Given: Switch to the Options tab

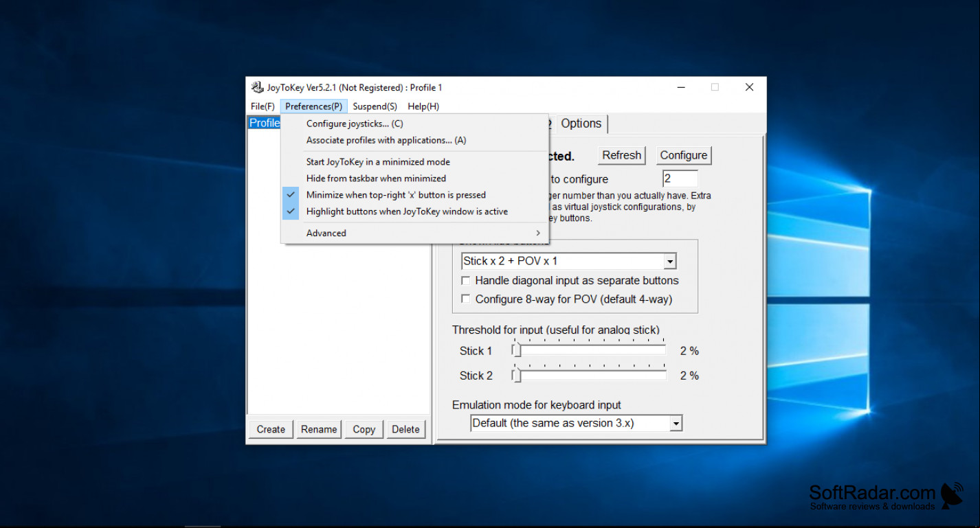Looking at the screenshot, I should [581, 124].
